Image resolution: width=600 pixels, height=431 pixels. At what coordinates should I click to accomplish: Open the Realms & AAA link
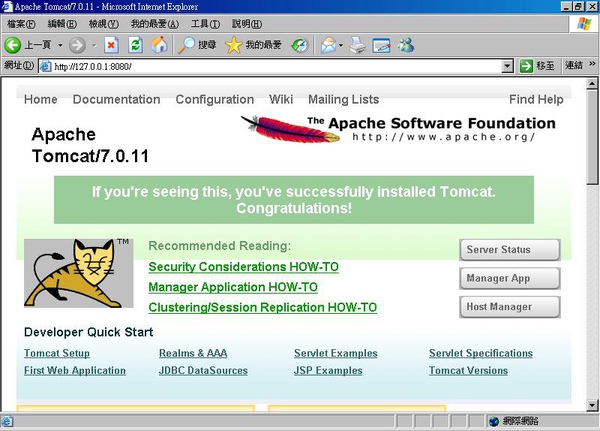coord(193,353)
